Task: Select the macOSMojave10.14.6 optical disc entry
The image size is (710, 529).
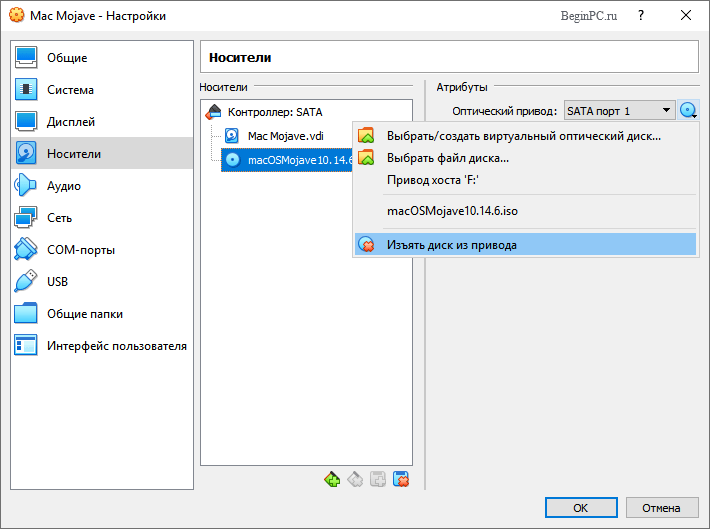Action: pos(287,160)
